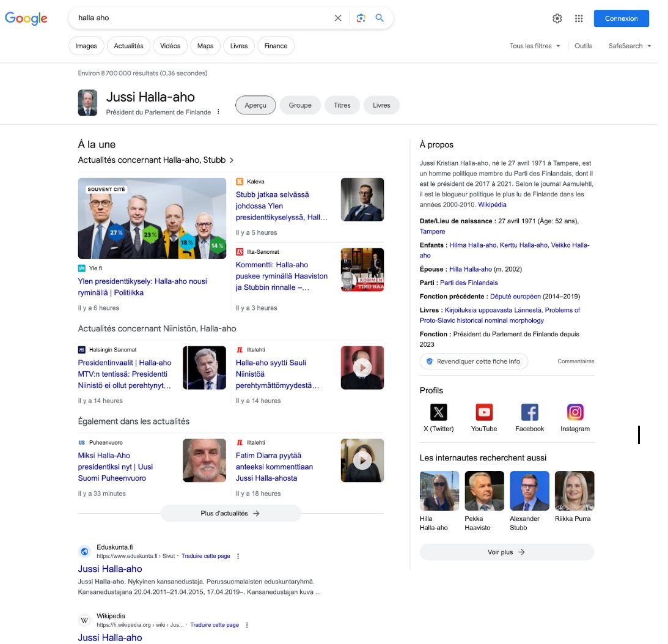
Task: Click Traduire cette page for Eduskunta result
Action: [x=206, y=556]
